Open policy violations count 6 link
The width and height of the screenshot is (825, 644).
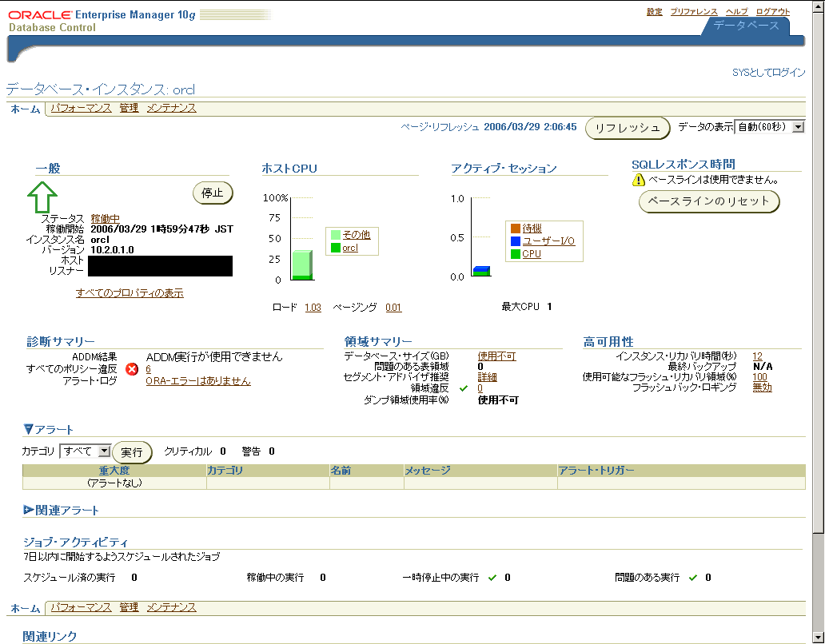click(x=149, y=369)
